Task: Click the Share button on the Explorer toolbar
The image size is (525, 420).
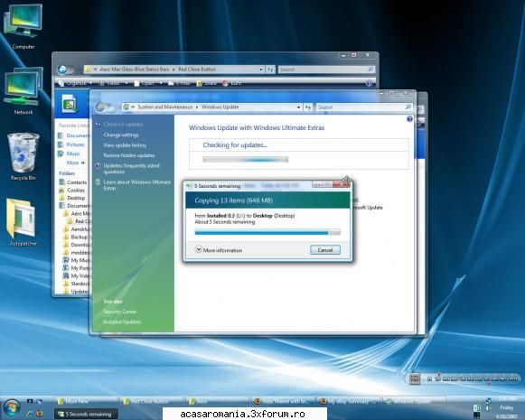Action: (206, 83)
